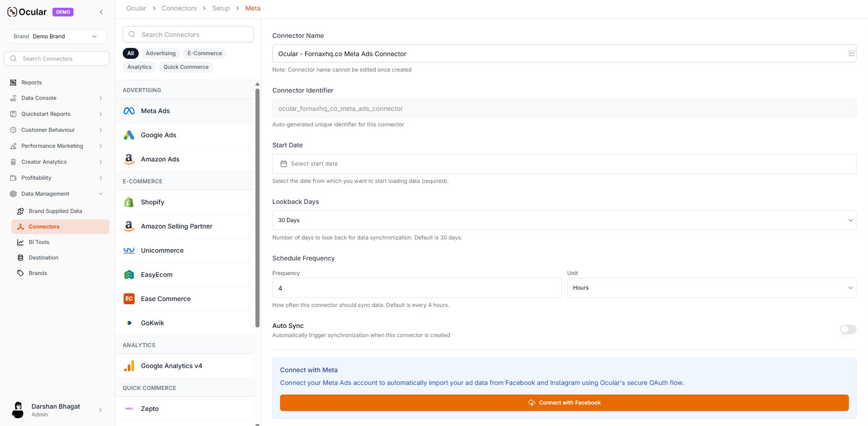Enable the Auto Sync toggle
Screen dimensions: 868x426
pyautogui.click(x=848, y=329)
